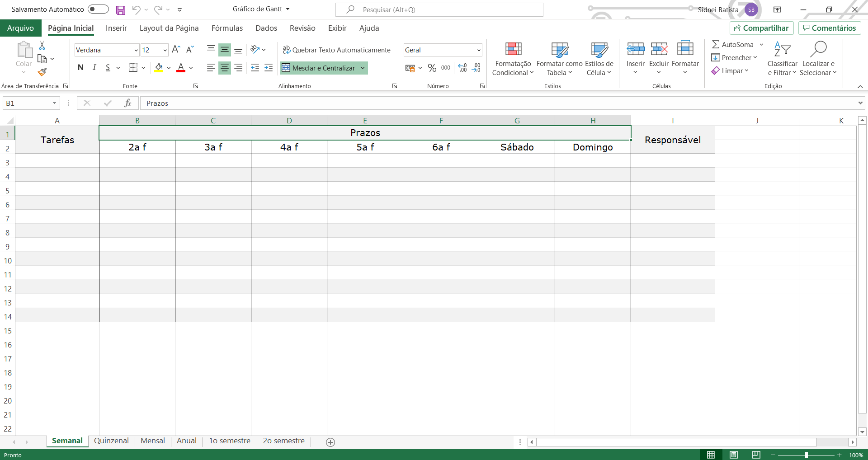Click Localizar e Selecionar button
The image size is (868, 460).
[x=818, y=59]
